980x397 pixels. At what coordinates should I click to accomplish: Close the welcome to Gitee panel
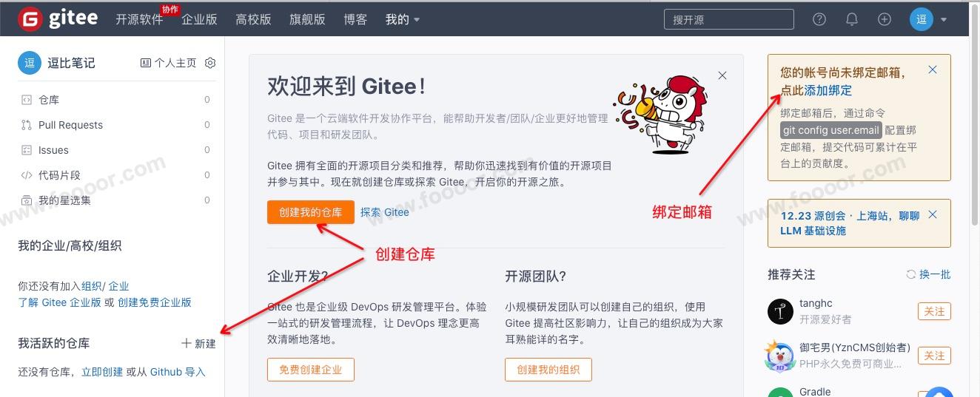pyautogui.click(x=722, y=75)
